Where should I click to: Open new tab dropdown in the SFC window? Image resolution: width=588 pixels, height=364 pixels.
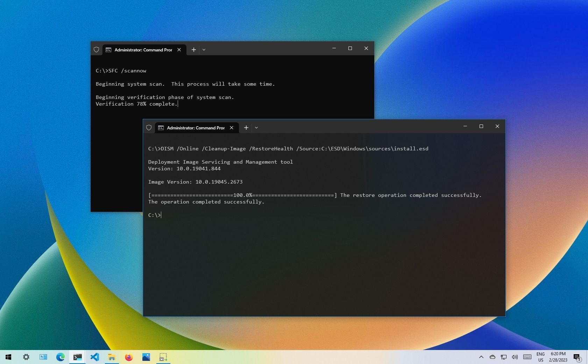coord(204,50)
